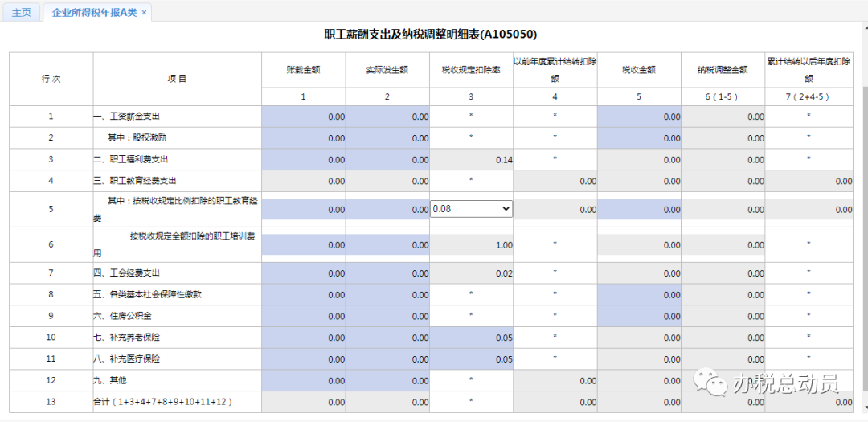Click 账载金额 field for 股权激励
This screenshot has height=422, width=868.
303,138
